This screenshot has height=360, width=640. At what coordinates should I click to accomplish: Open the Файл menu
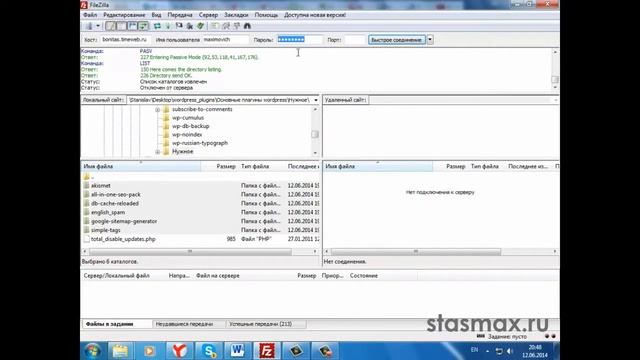[90, 15]
